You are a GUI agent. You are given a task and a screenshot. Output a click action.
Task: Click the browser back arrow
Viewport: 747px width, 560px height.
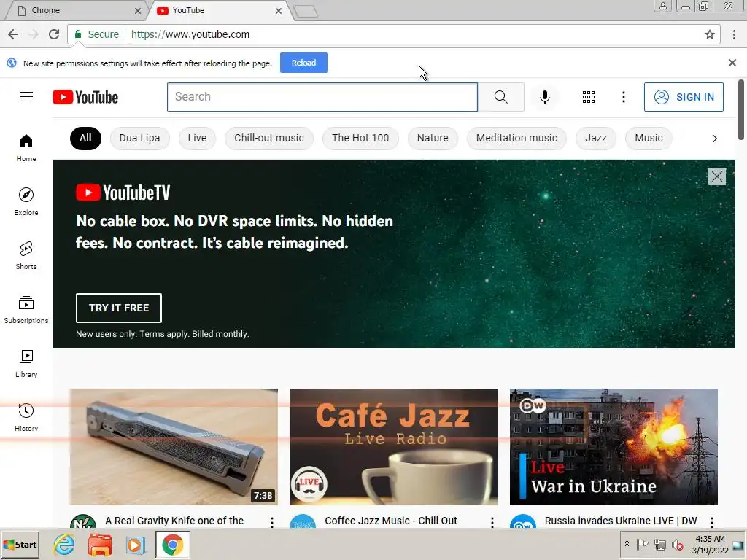(13, 34)
